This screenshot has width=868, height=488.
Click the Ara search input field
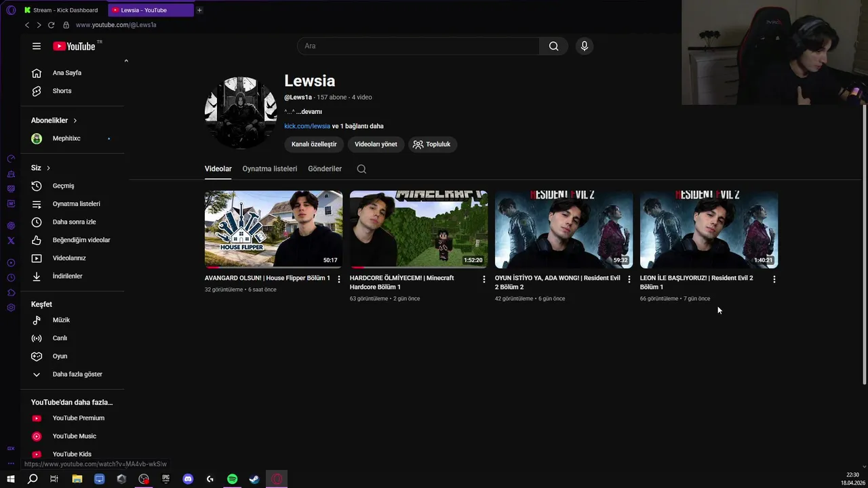pyautogui.click(x=418, y=46)
